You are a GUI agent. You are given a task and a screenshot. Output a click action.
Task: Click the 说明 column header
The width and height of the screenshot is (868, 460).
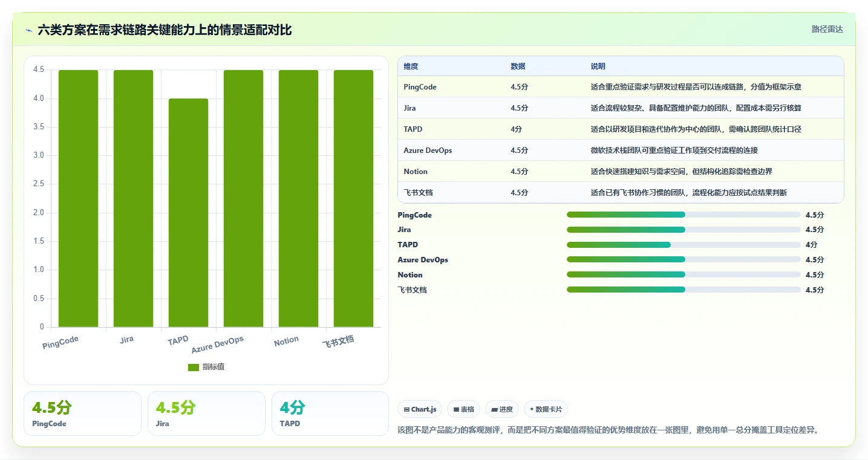[x=598, y=66]
